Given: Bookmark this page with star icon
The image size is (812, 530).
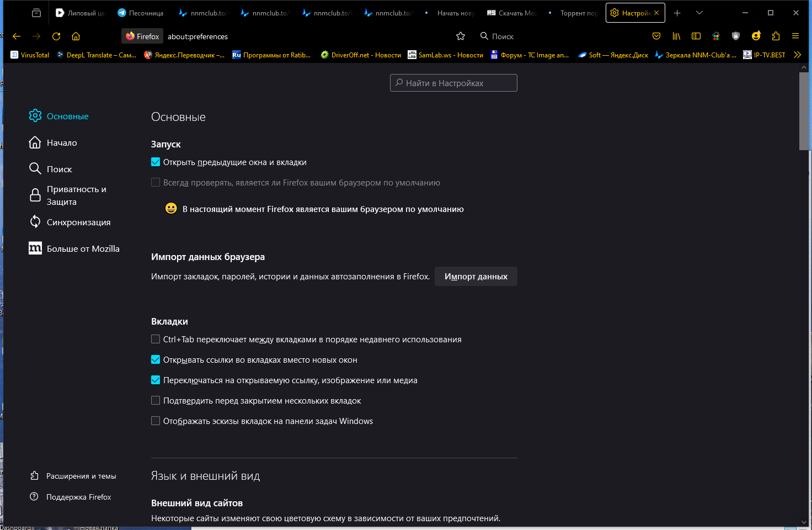Looking at the screenshot, I should click(x=461, y=36).
